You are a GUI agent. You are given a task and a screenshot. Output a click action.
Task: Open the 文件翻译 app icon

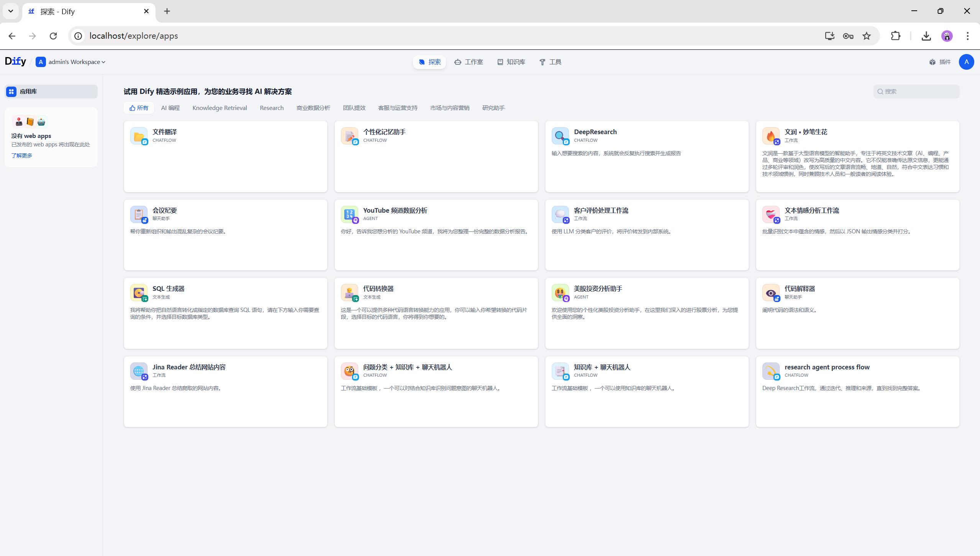139,136
